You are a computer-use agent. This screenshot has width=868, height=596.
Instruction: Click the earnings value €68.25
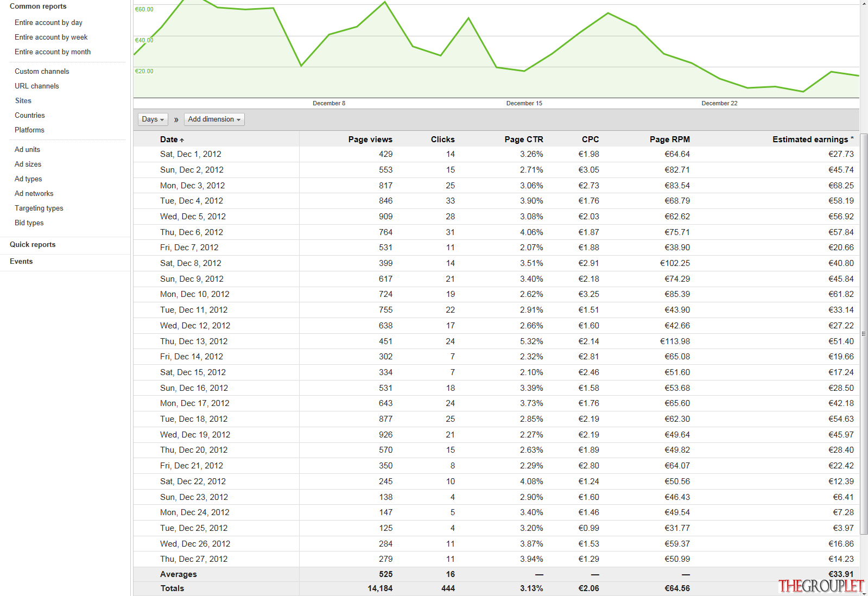point(841,186)
